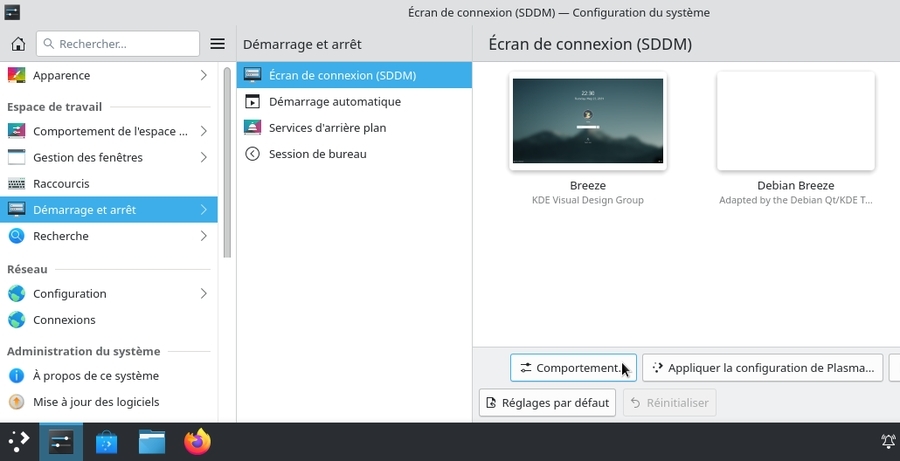Click the Réglages par défaut button
The height and width of the screenshot is (461, 900).
pos(548,402)
